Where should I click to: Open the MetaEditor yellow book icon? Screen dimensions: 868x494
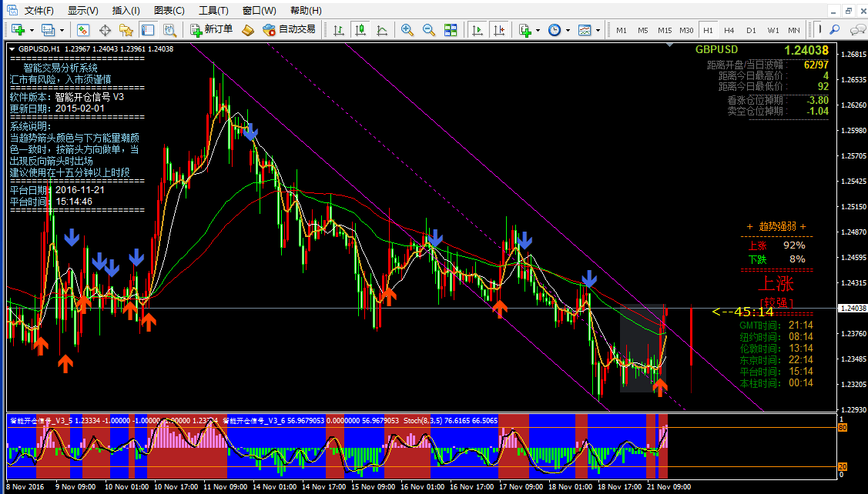tap(247, 30)
